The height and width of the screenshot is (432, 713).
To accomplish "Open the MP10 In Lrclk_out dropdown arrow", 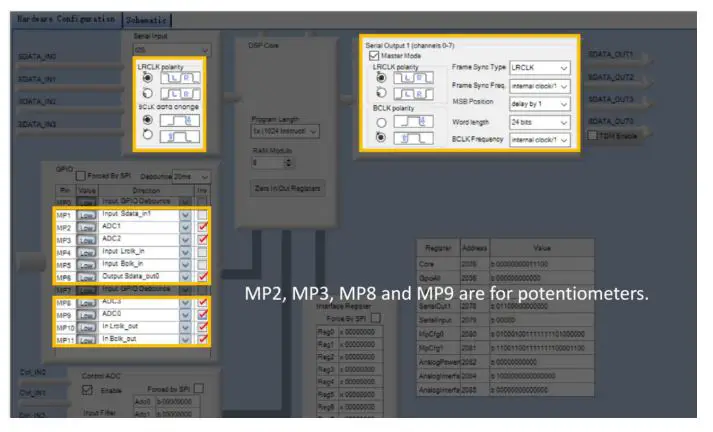I will point(185,327).
